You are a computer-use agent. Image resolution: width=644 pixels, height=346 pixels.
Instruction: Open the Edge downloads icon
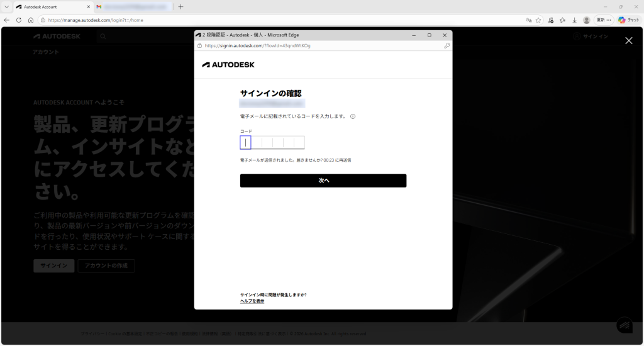click(x=574, y=20)
